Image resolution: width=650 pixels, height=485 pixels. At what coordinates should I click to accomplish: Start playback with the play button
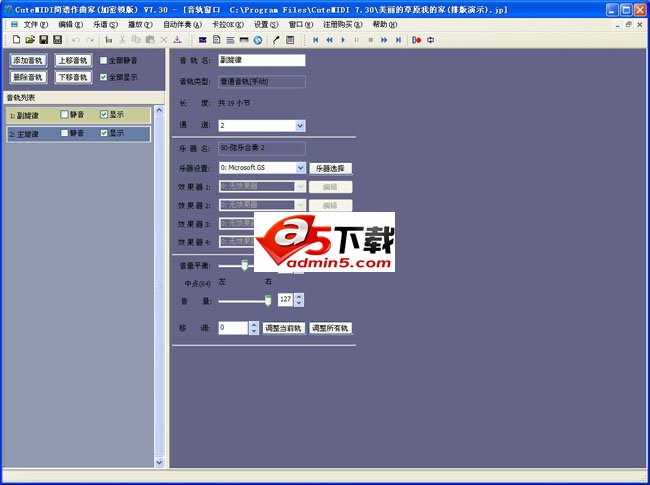(343, 40)
